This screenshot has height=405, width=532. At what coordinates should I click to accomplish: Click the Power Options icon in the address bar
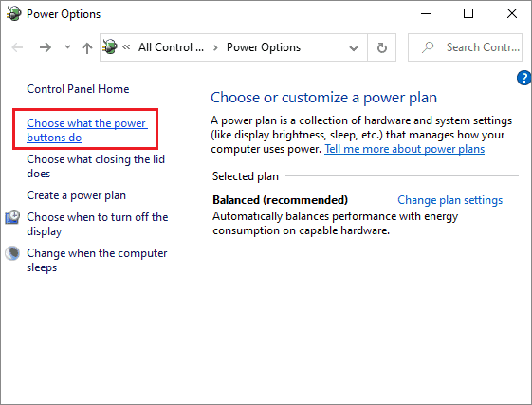110,46
